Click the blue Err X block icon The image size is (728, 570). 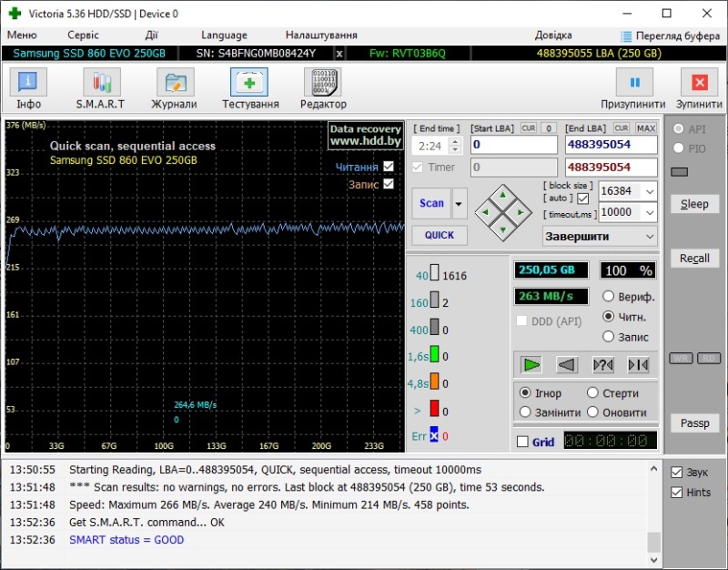point(434,434)
